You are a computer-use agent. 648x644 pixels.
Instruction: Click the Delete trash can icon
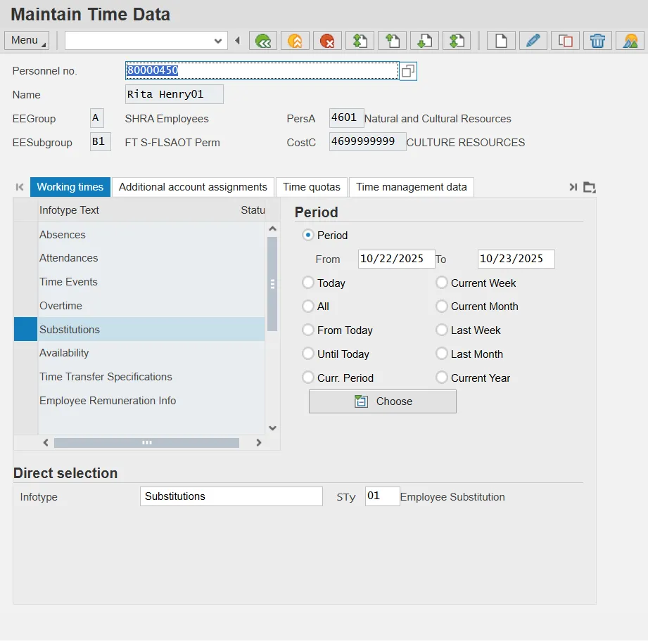597,41
